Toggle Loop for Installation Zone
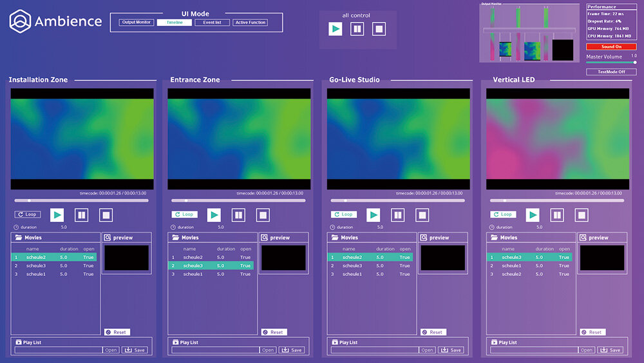The width and height of the screenshot is (644, 363). [x=27, y=215]
